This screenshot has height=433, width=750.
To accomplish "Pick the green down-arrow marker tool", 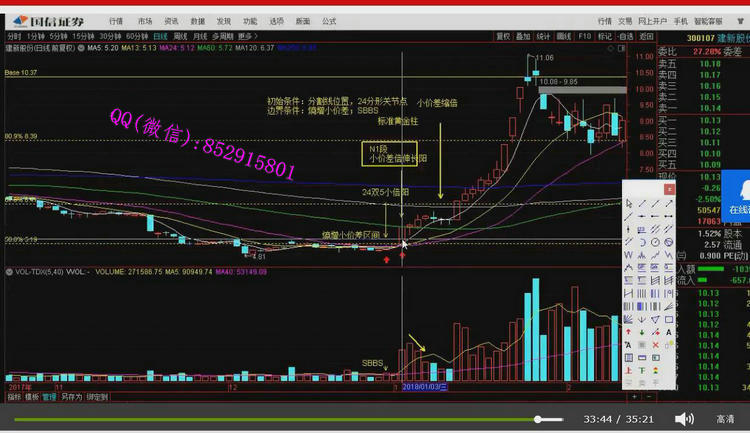I will (642, 331).
